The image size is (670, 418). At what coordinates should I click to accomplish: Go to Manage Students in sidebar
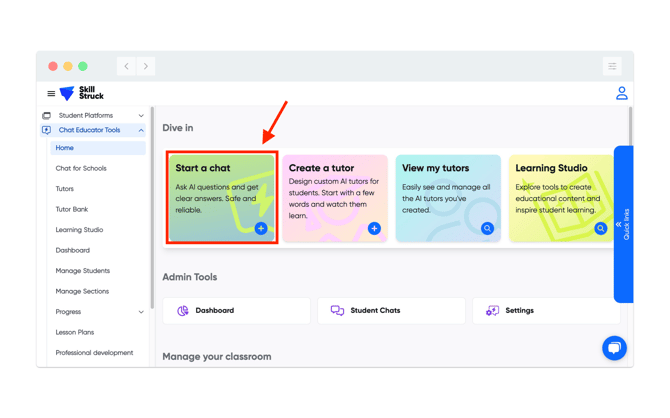83,271
